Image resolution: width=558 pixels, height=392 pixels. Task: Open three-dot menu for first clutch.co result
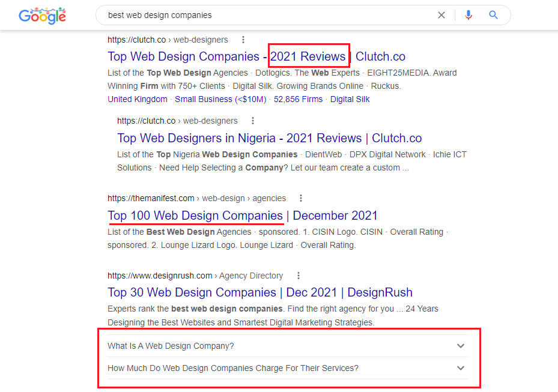click(x=243, y=40)
